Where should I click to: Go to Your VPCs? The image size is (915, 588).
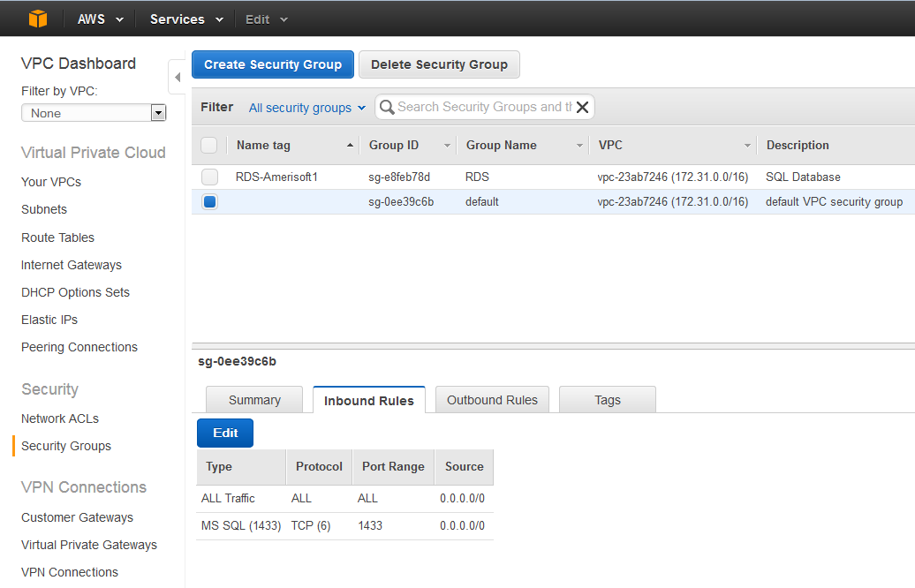click(51, 182)
